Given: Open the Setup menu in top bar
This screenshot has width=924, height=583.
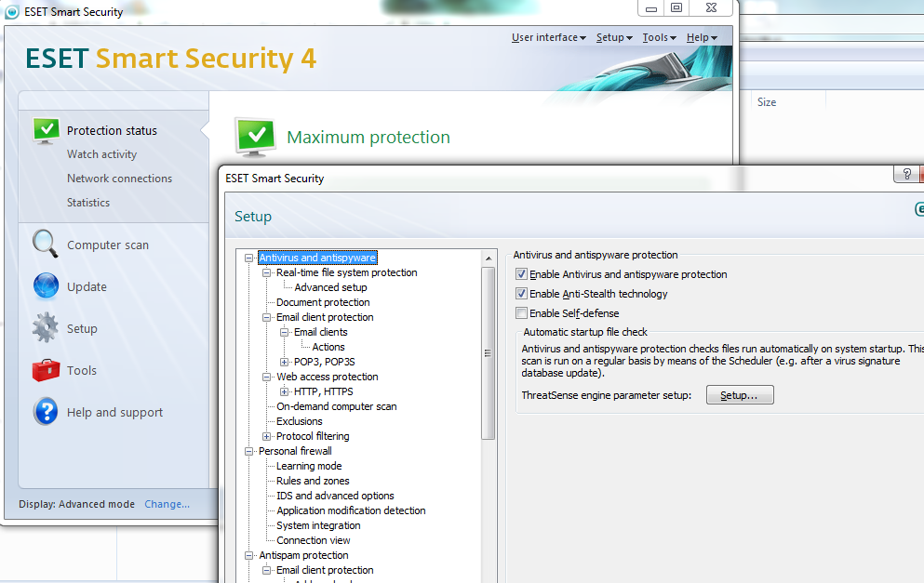Looking at the screenshot, I should 614,37.
